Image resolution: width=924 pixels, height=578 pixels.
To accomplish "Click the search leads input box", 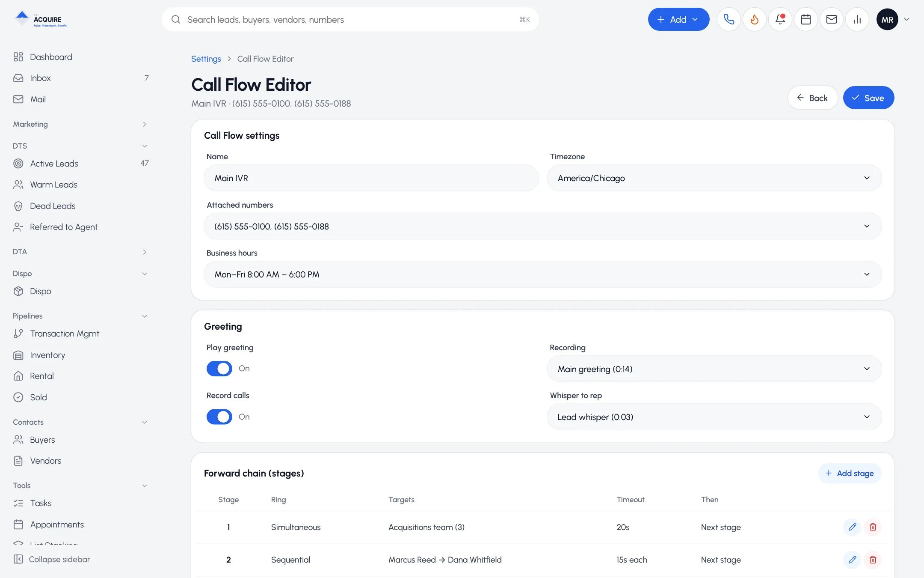I will [350, 19].
